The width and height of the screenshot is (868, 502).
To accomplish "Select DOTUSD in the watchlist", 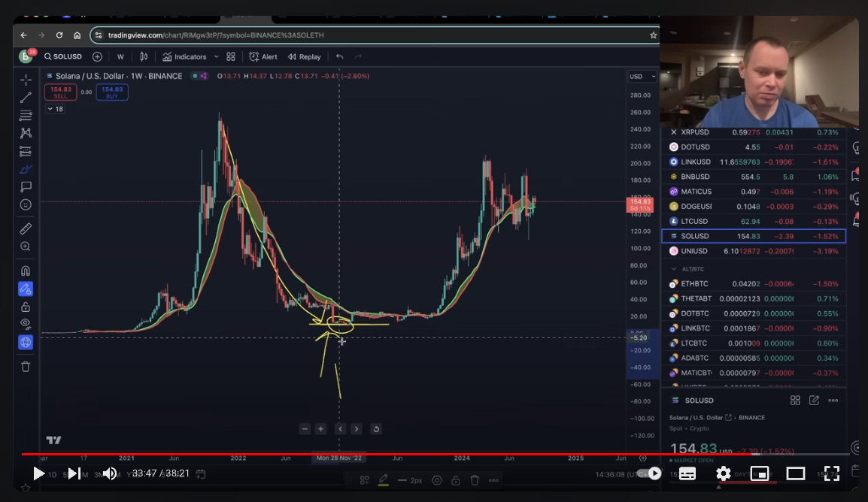I will (754, 147).
